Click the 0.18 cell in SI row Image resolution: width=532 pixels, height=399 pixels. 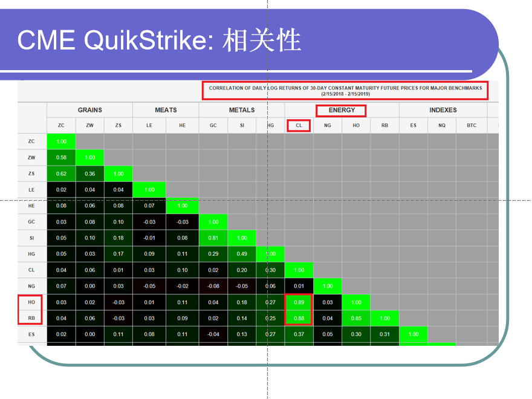[x=118, y=238]
